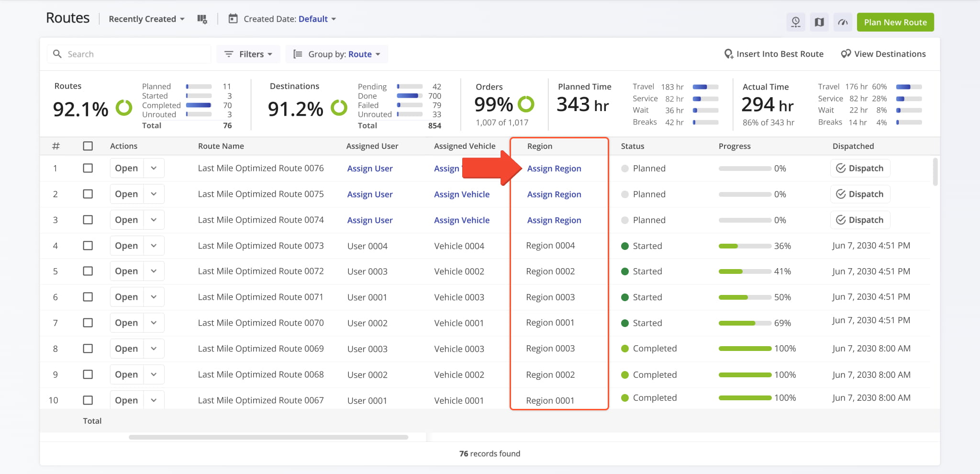
Task: Open the Filters menu
Action: [x=248, y=54]
